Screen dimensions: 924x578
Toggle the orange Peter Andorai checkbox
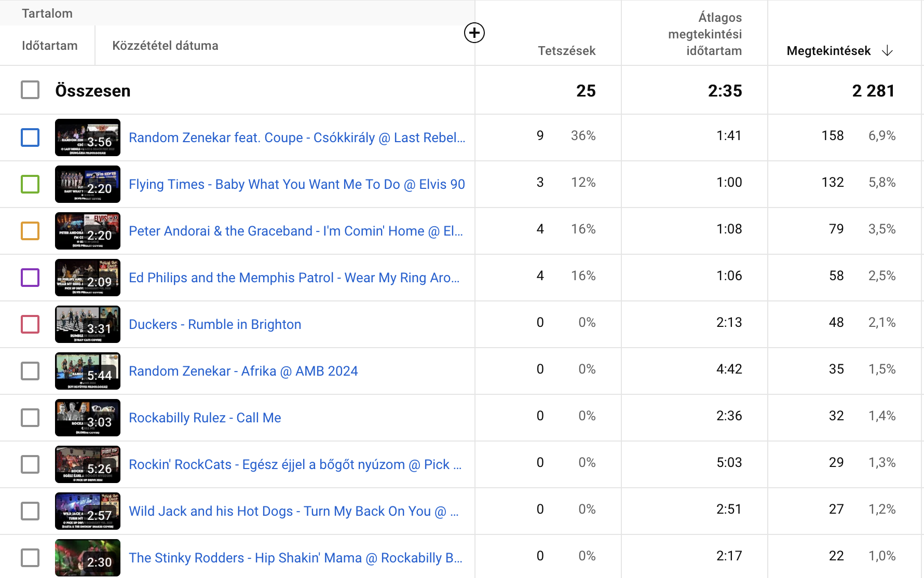30,231
